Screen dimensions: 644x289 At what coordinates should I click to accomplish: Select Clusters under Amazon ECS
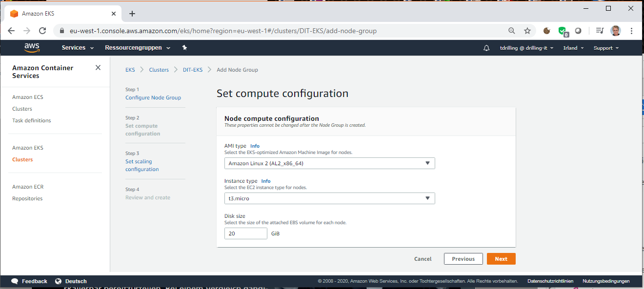tap(22, 109)
